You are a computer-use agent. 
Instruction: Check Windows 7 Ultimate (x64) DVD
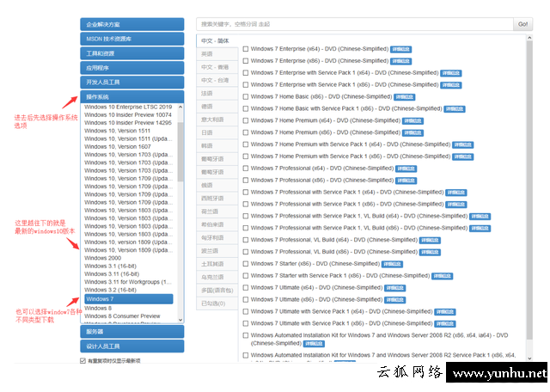click(246, 288)
